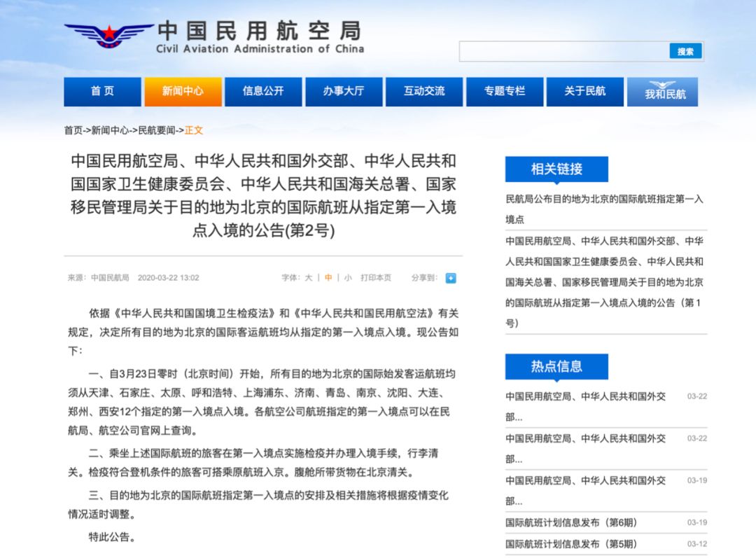Click the CAAC winged star logo

109,36
